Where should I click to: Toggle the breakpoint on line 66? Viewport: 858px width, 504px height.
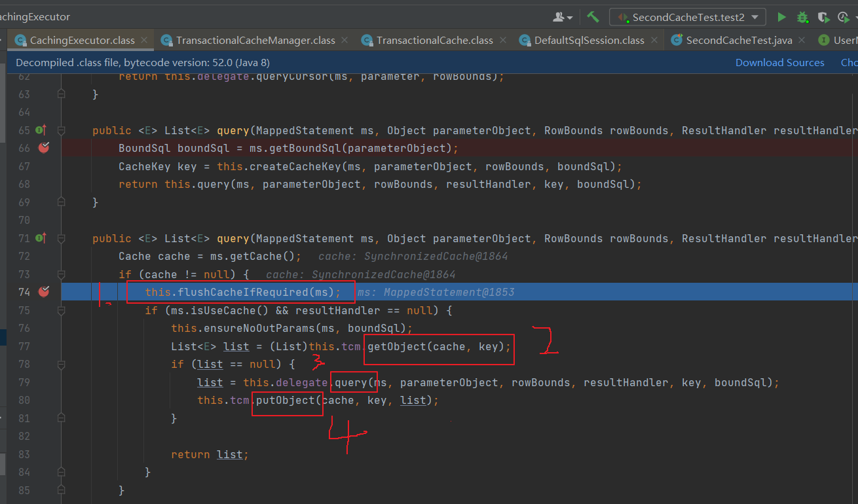[x=44, y=148]
